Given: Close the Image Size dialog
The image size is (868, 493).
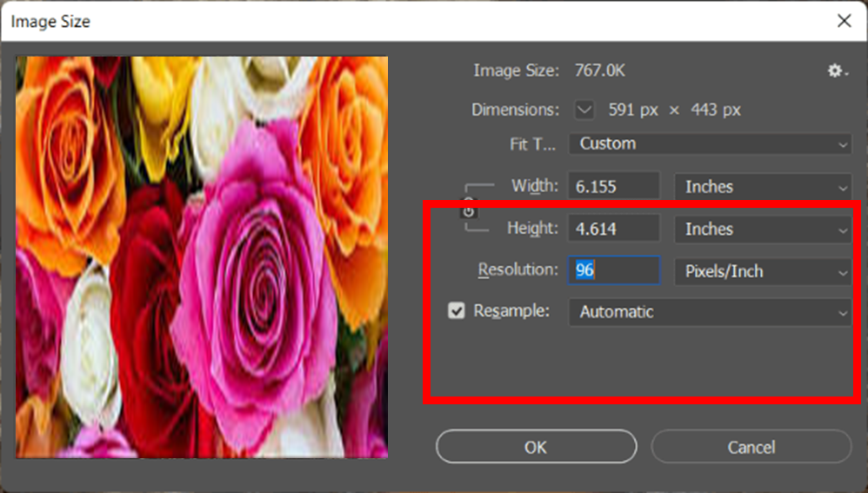Looking at the screenshot, I should (845, 21).
